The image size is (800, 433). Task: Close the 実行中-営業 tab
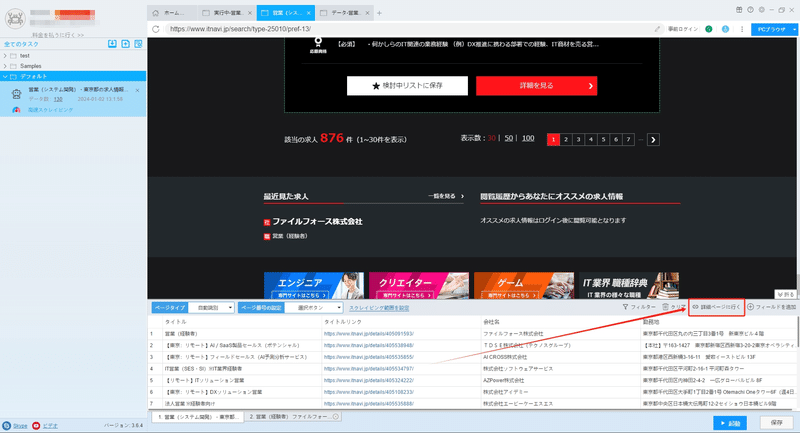click(x=249, y=13)
